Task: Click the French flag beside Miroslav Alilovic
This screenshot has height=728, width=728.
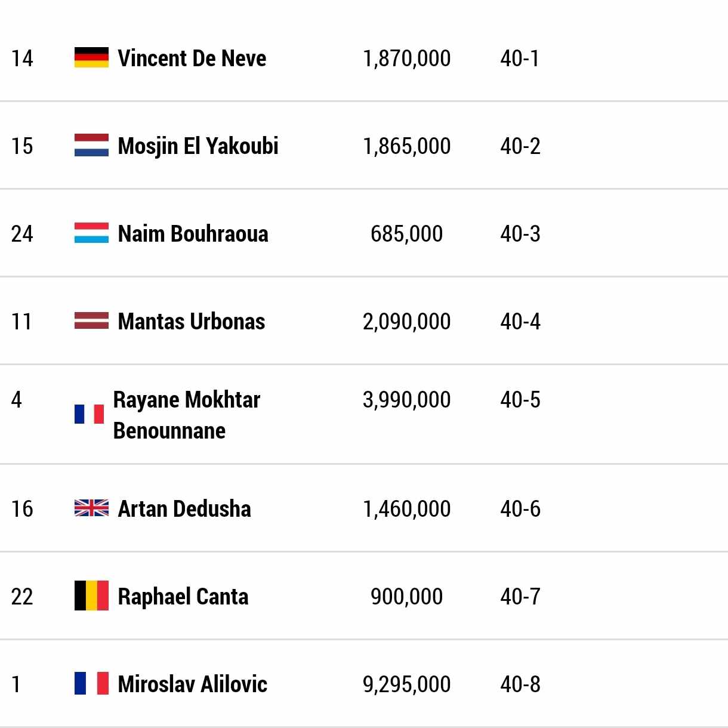Action: pos(91,683)
